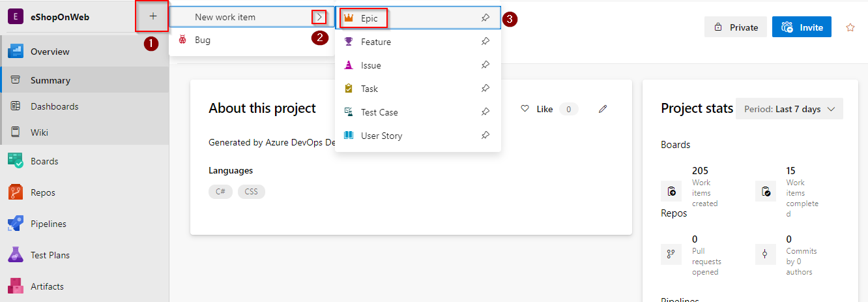Click the Artifacts sidebar icon
Viewport: 868px width, 302px height.
click(15, 286)
